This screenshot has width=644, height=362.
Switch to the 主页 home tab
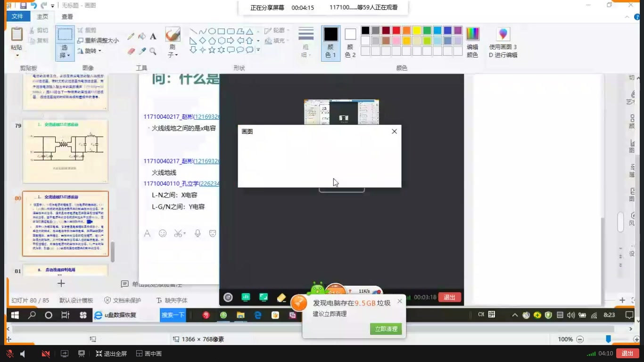tap(42, 16)
